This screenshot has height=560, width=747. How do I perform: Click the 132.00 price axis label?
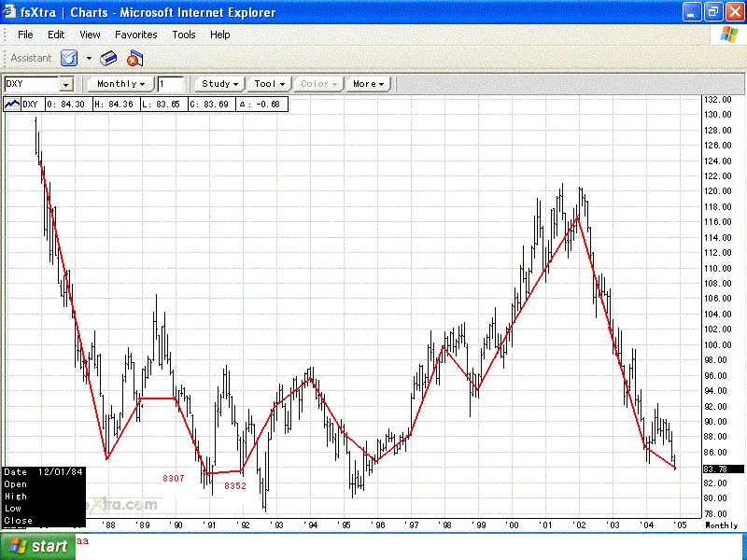pos(717,100)
